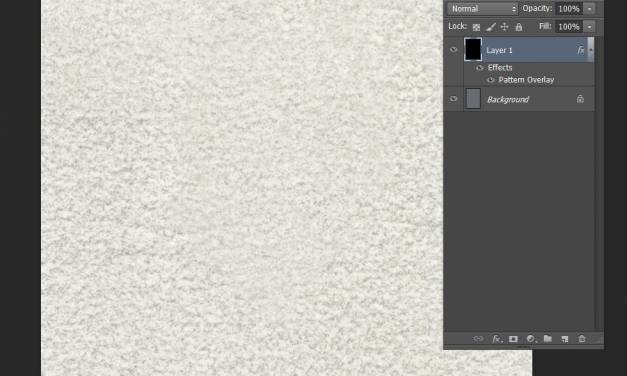Screen dimensions: 627x376
Task: Click the lock position icon
Action: coord(505,27)
